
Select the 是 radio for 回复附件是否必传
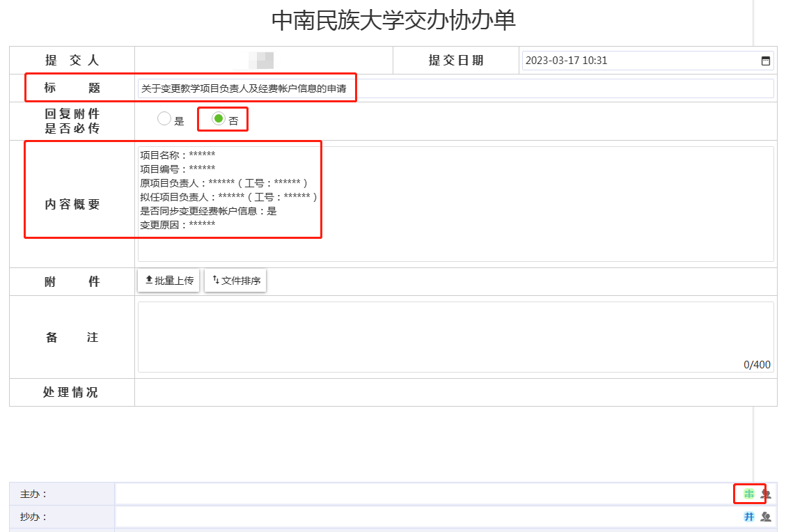[x=164, y=119]
